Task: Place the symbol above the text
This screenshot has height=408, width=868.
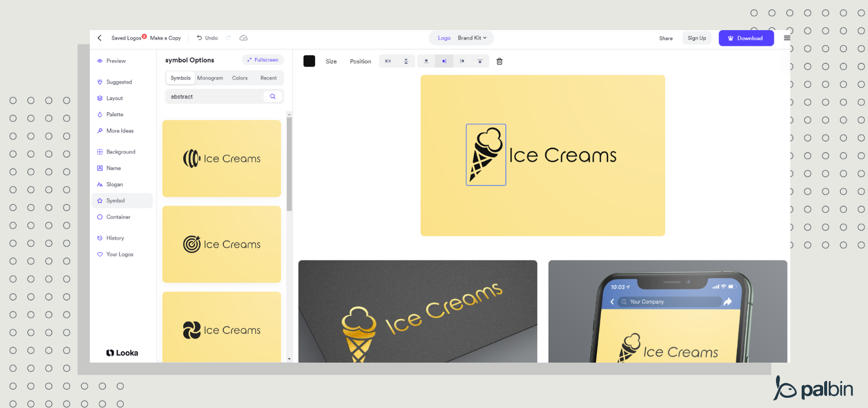Action: pyautogui.click(x=426, y=61)
